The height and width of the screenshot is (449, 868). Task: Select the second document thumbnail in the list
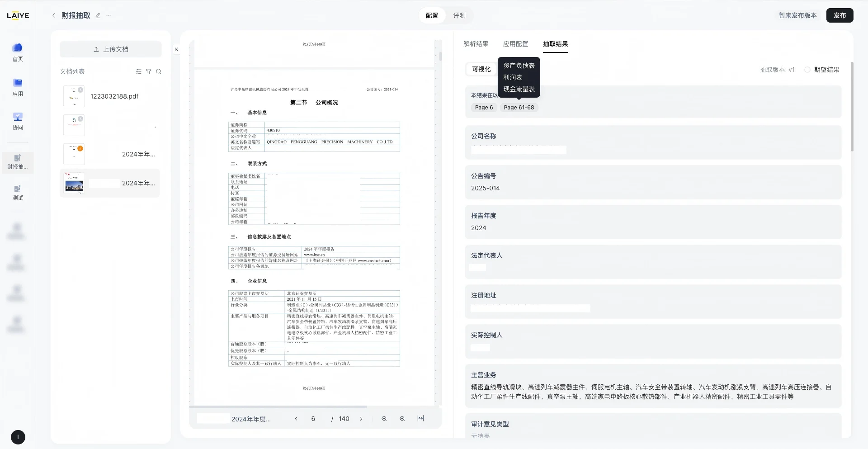[74, 125]
